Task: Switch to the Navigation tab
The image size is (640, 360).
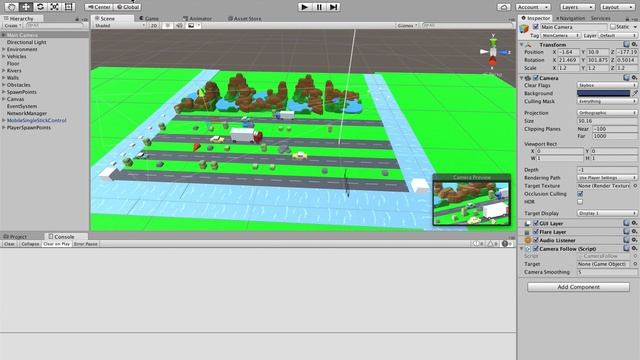Action: coord(571,18)
